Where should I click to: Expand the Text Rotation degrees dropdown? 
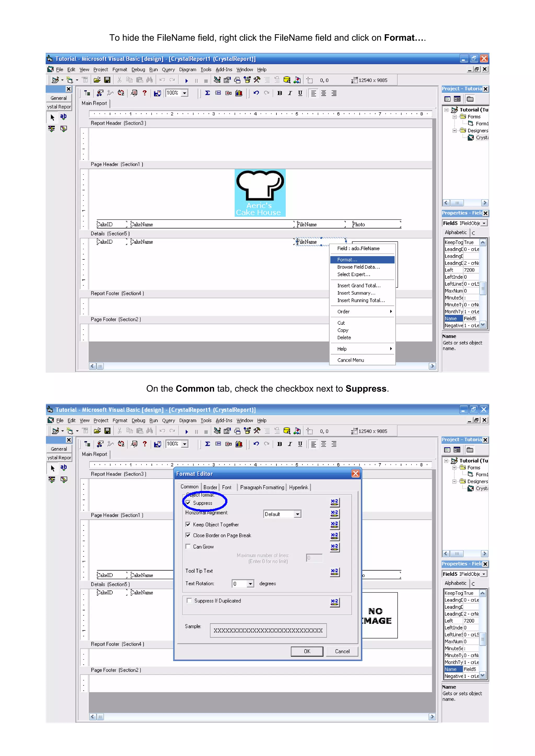[250, 584]
